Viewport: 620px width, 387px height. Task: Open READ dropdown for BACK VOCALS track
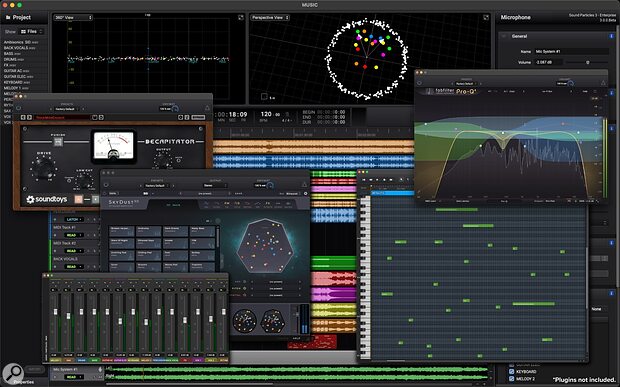[74, 267]
